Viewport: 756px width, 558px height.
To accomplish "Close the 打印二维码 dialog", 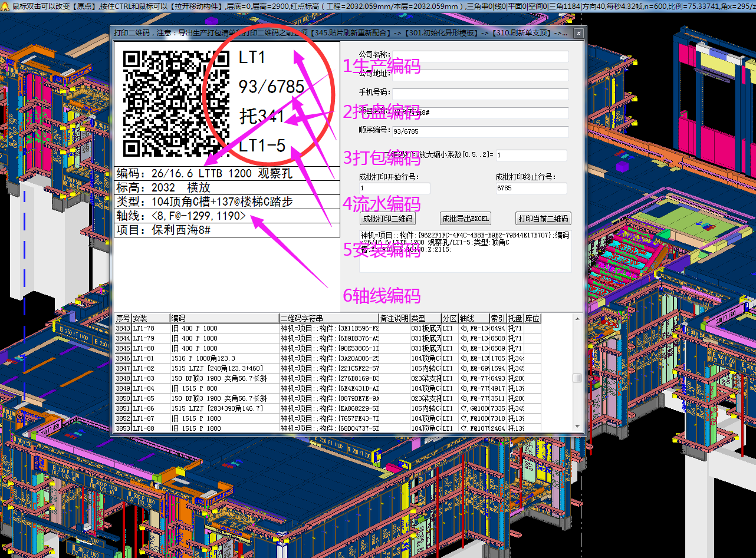I will tap(578, 33).
